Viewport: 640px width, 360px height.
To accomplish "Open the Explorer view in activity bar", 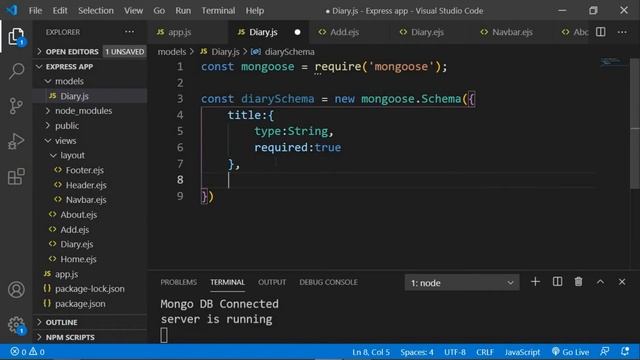I will pos(16,37).
